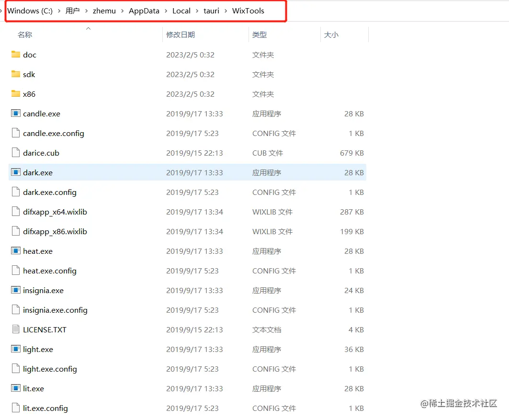Click CUB 文件 type of darice.cub
Screen dimensions: 509x420
[268, 153]
